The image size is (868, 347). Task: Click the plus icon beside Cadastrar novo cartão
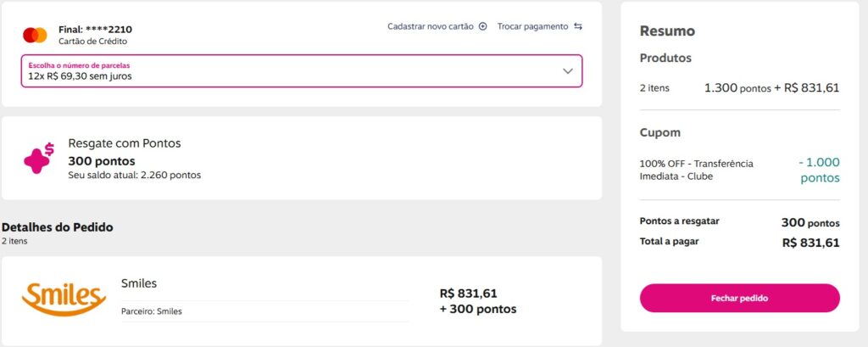[483, 26]
